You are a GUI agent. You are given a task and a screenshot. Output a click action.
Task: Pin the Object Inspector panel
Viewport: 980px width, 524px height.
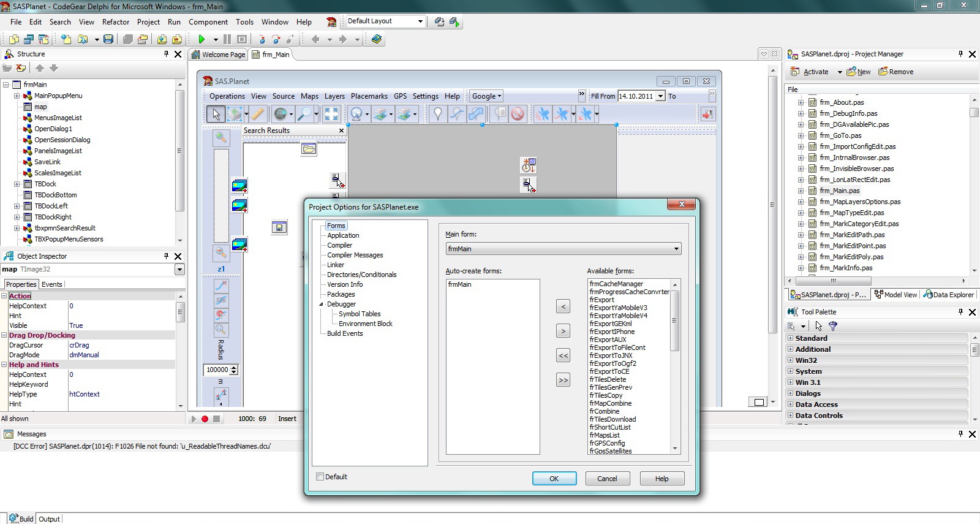(166, 256)
